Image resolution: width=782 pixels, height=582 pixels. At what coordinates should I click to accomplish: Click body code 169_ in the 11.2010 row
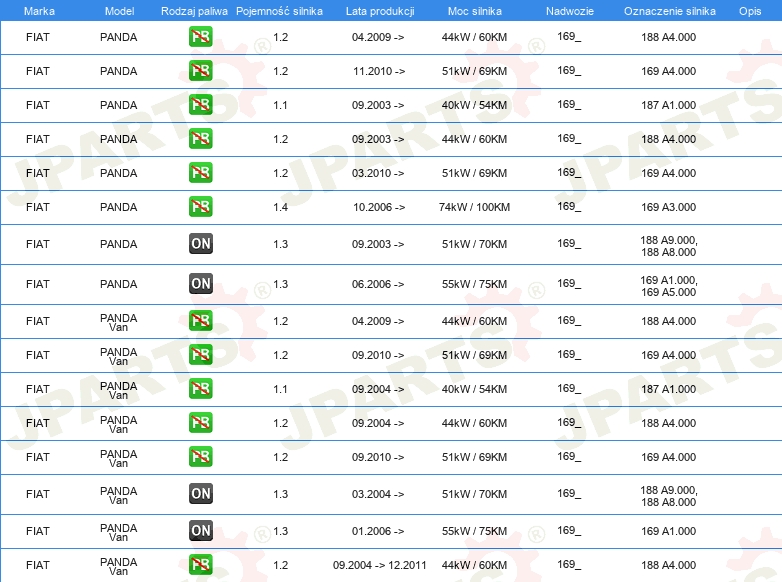tap(569, 70)
